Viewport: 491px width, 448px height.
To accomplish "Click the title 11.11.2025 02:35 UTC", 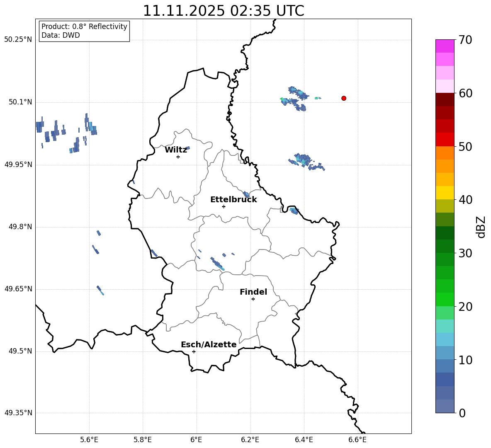I will click(x=224, y=11).
